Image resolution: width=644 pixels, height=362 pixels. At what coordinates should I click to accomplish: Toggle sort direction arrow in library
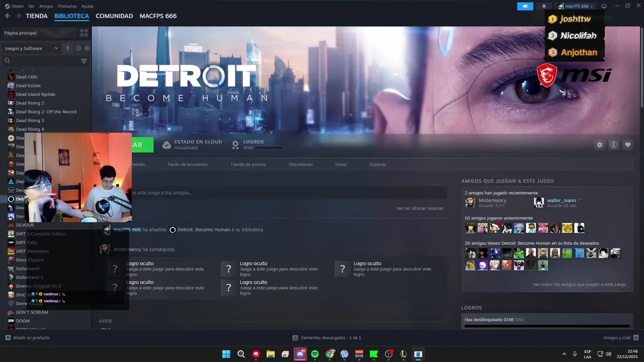point(67,48)
